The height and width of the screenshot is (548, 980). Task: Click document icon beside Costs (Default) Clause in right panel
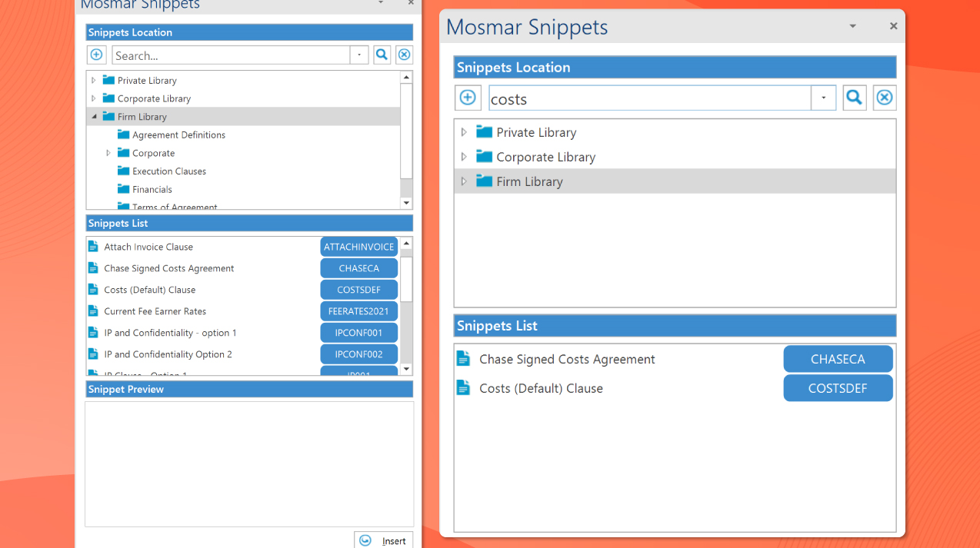(x=463, y=388)
